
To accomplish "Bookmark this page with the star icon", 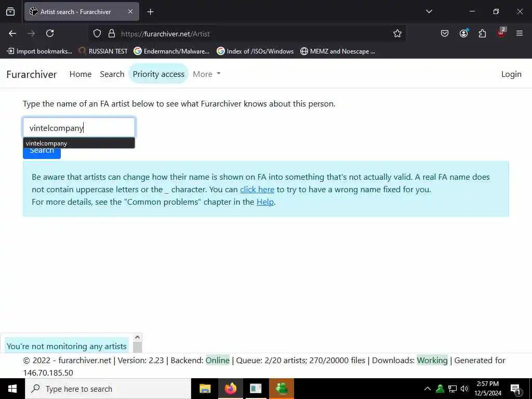I will coord(397,33).
